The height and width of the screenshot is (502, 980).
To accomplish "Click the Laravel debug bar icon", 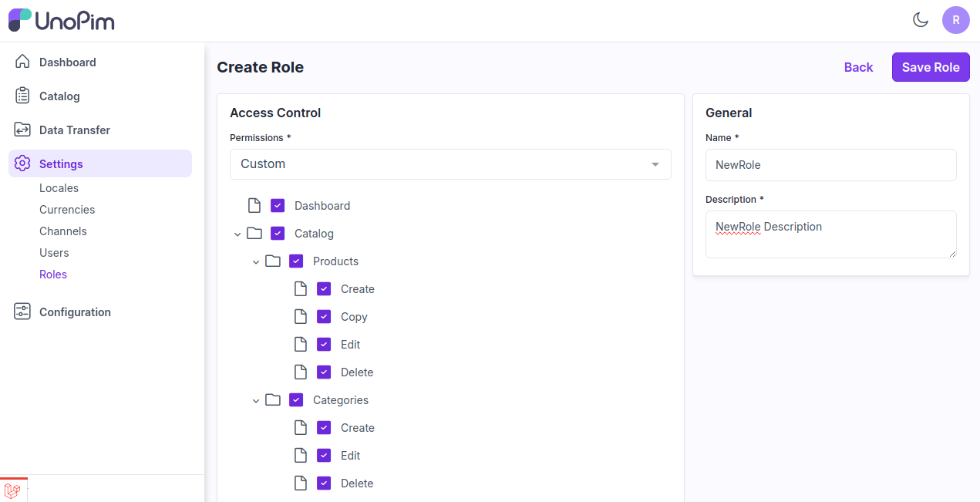I will pos(12,490).
